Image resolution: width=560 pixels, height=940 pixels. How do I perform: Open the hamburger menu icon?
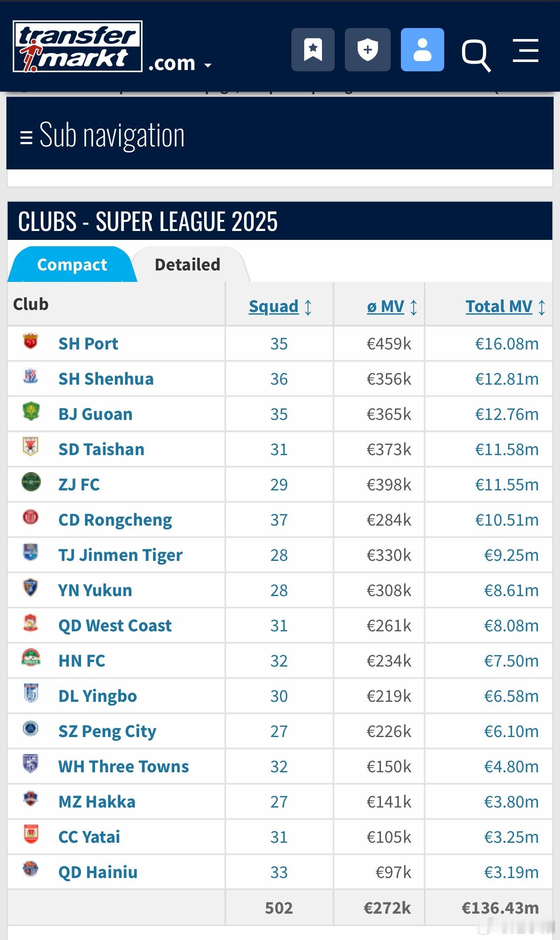tap(526, 51)
